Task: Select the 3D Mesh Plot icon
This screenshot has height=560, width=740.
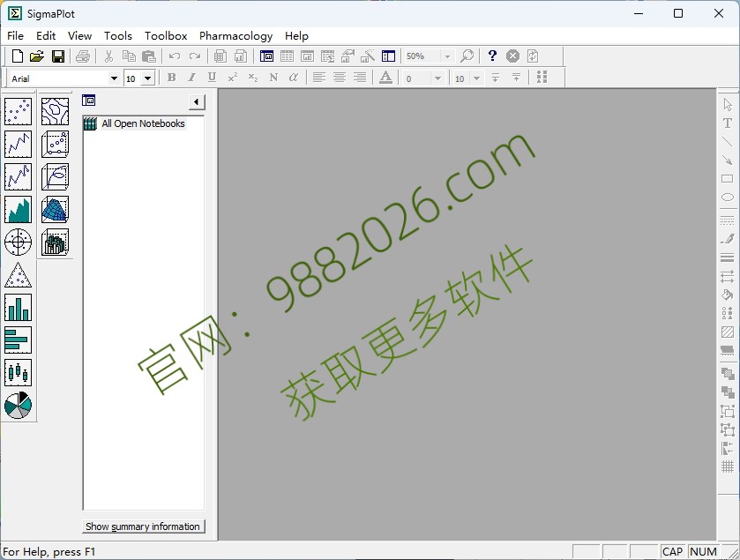Action: click(x=55, y=209)
